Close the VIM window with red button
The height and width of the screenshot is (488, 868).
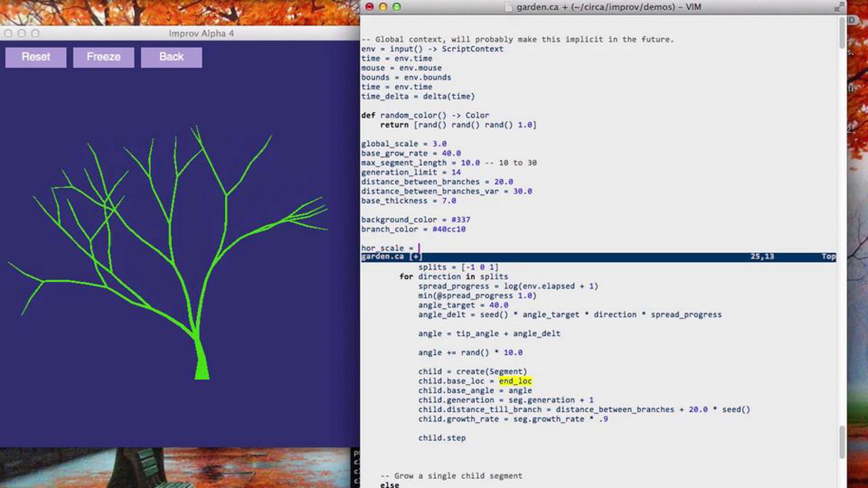(369, 7)
